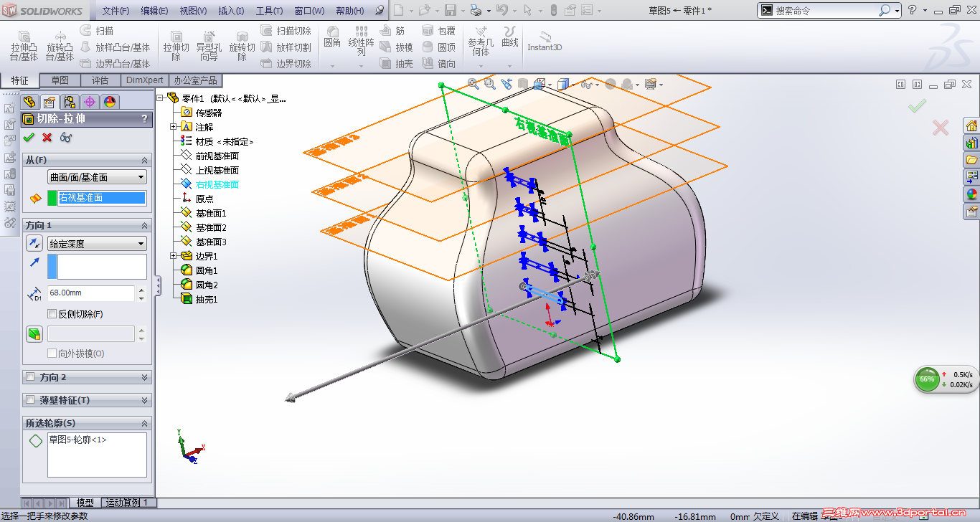Click the 扫描 sweep boss tool
This screenshot has height=522, width=980.
pos(97,31)
